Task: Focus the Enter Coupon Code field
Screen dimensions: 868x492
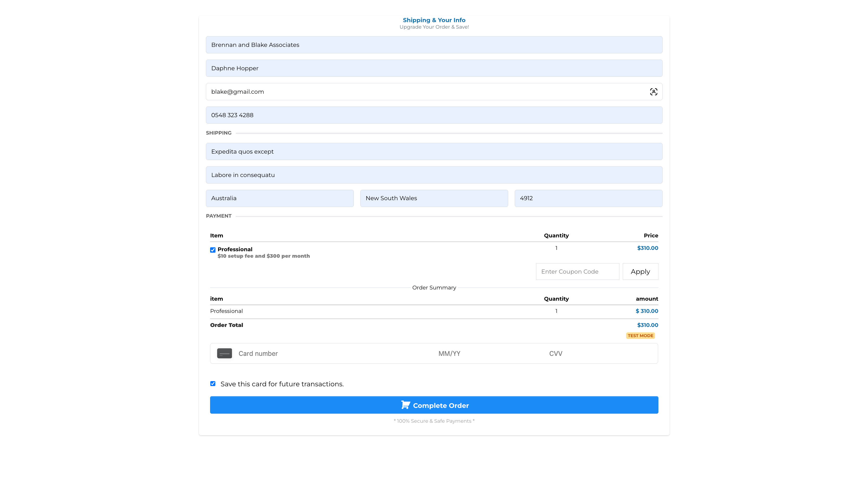Action: 577,271
